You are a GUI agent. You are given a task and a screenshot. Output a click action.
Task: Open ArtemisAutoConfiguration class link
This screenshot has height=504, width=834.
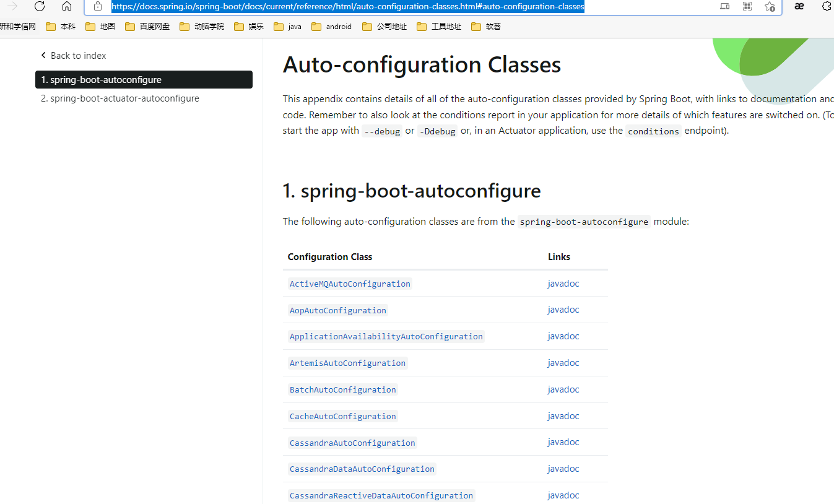click(348, 363)
